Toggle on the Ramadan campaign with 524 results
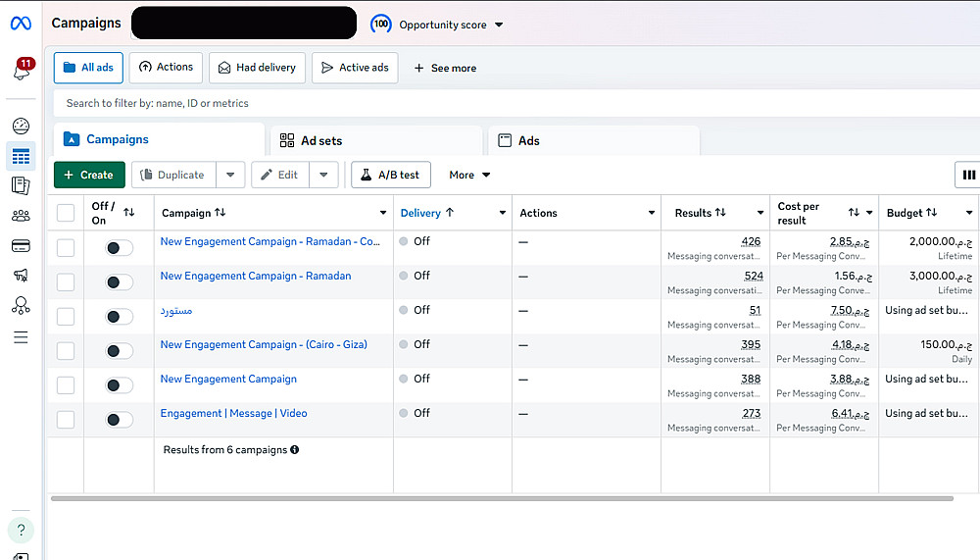The height and width of the screenshot is (560, 980). (119, 282)
